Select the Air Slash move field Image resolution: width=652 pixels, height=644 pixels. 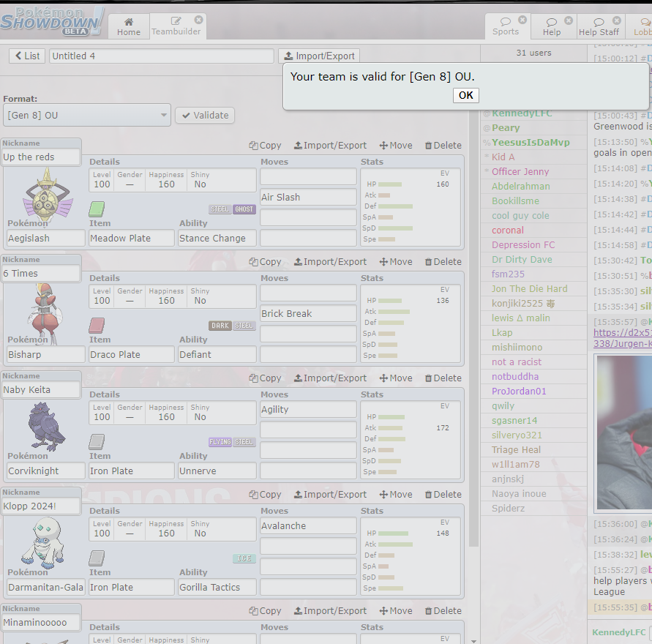[308, 197]
